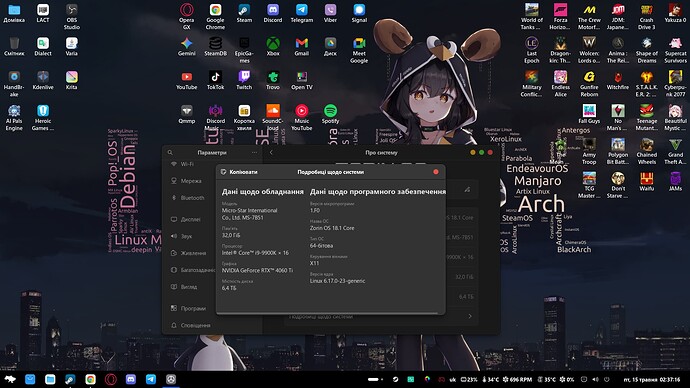Close the Подробиці щодо системи dialog
Viewport: 690px width, 388px height.
[x=436, y=172]
